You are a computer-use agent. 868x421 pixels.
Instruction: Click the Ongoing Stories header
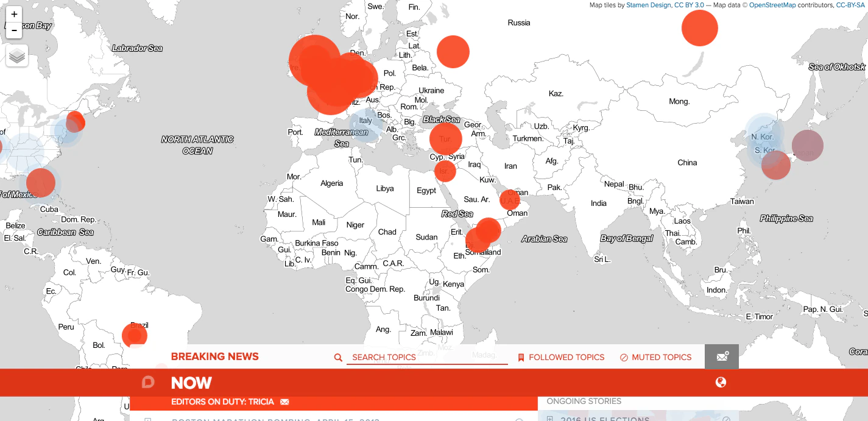584,401
